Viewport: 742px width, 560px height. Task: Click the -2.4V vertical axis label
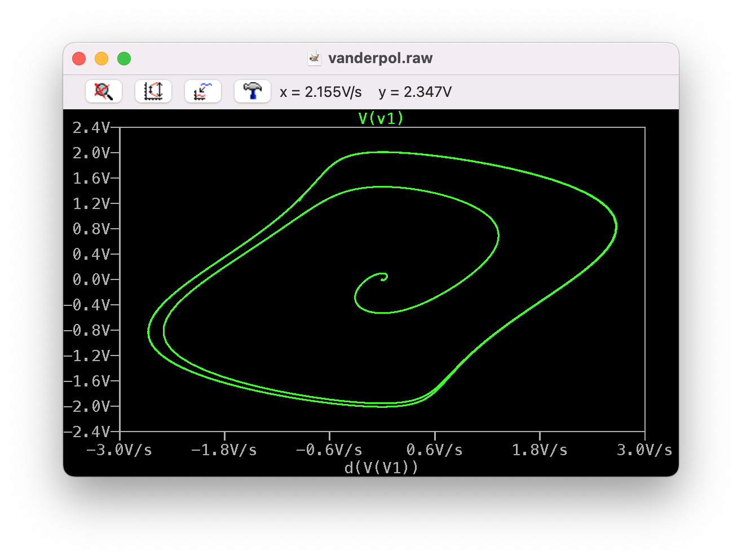point(87,432)
